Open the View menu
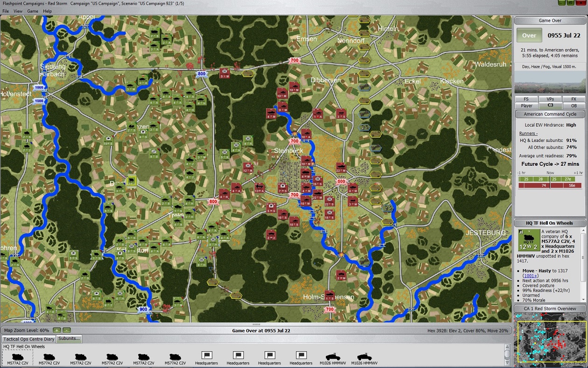This screenshot has width=588, height=368. [18, 11]
